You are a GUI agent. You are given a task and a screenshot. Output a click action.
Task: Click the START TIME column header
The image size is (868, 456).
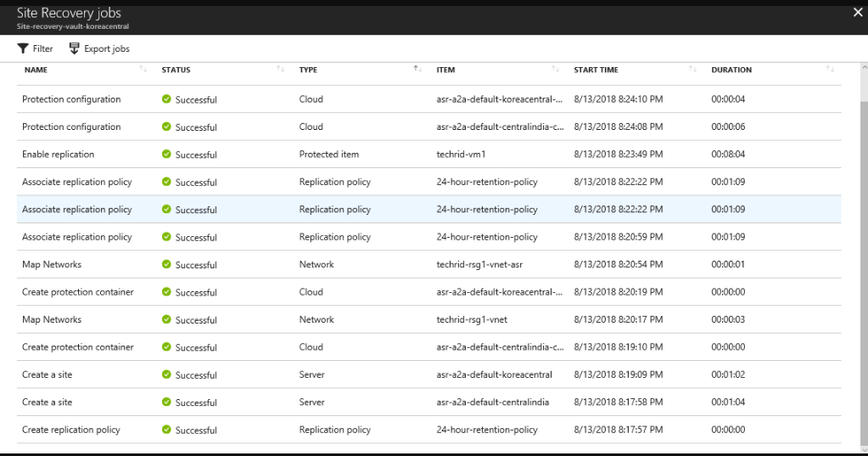point(596,70)
